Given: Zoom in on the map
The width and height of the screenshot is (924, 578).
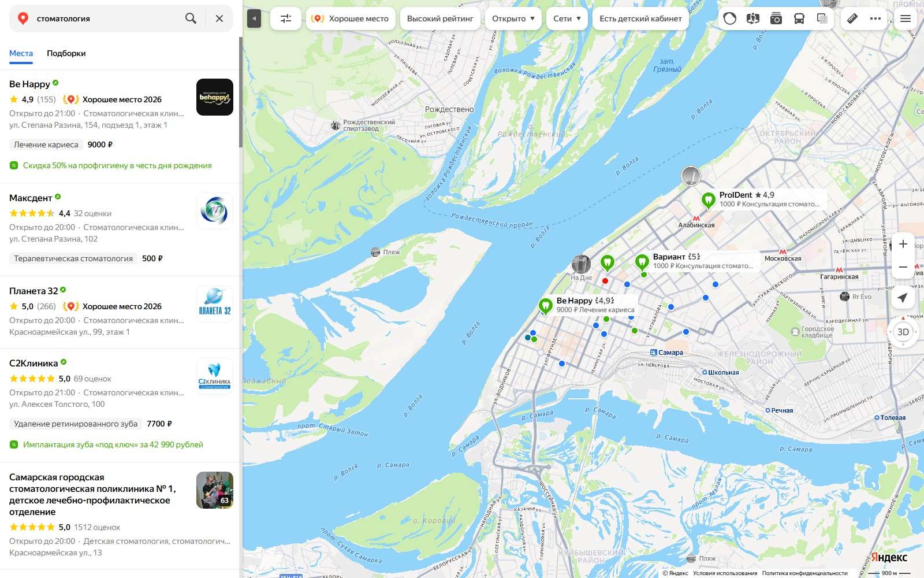Looking at the screenshot, I should [903, 244].
